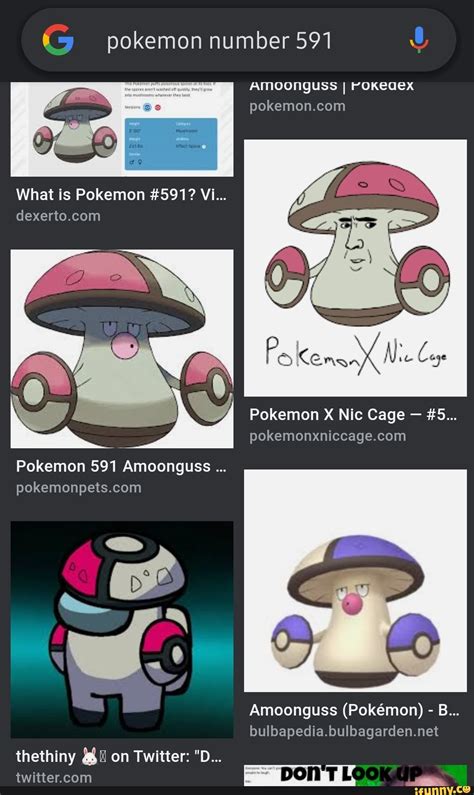Image resolution: width=474 pixels, height=795 pixels.
Task: Open the 'Don't Look Up' meme thumbnail
Action: pyautogui.click(x=355, y=776)
